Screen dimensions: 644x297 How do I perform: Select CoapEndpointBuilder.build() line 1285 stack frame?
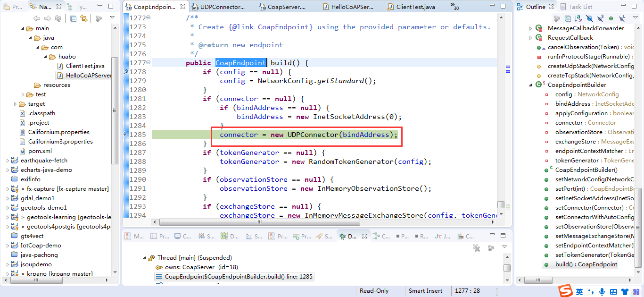tap(234, 277)
